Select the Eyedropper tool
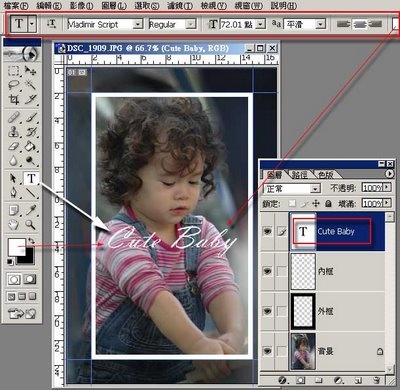Viewport: 400px width, 390px height. (x=31, y=210)
